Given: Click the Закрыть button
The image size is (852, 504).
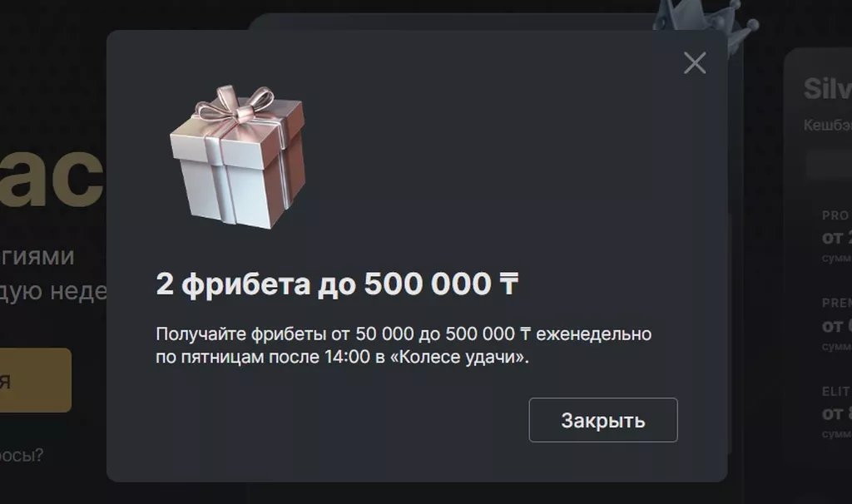Looking at the screenshot, I should point(603,420).
